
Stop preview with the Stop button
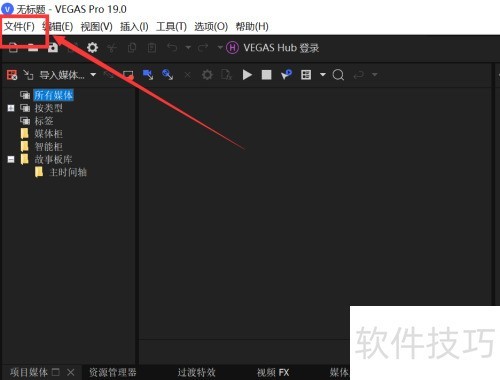pos(266,75)
